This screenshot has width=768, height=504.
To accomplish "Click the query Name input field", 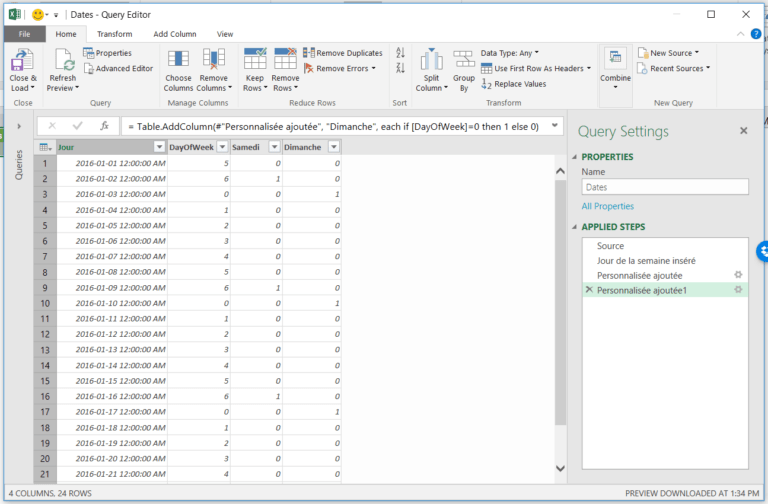I will (664, 187).
